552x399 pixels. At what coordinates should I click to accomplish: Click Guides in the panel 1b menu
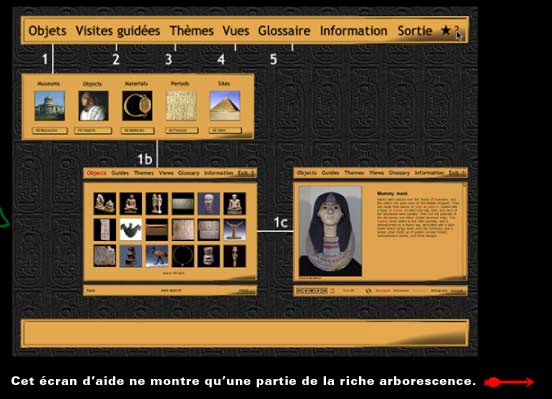[120, 173]
